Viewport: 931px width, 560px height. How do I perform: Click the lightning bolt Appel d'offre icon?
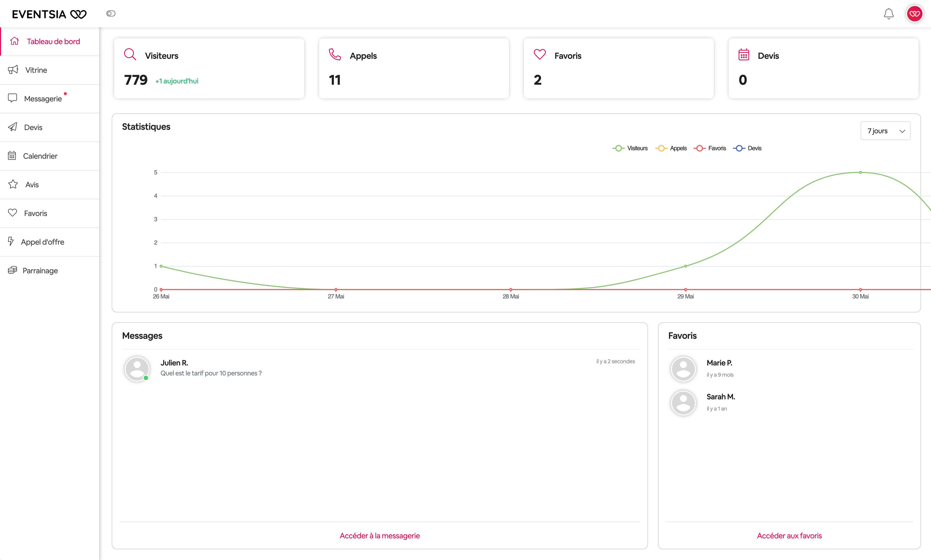click(x=11, y=241)
